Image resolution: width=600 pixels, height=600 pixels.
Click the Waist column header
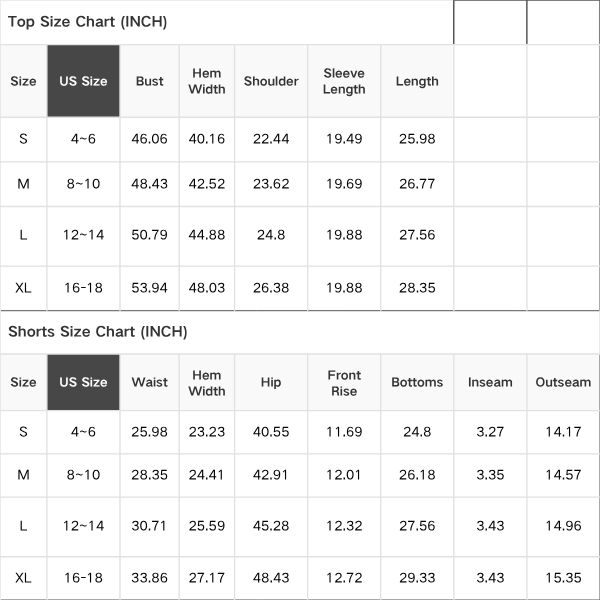click(x=150, y=382)
